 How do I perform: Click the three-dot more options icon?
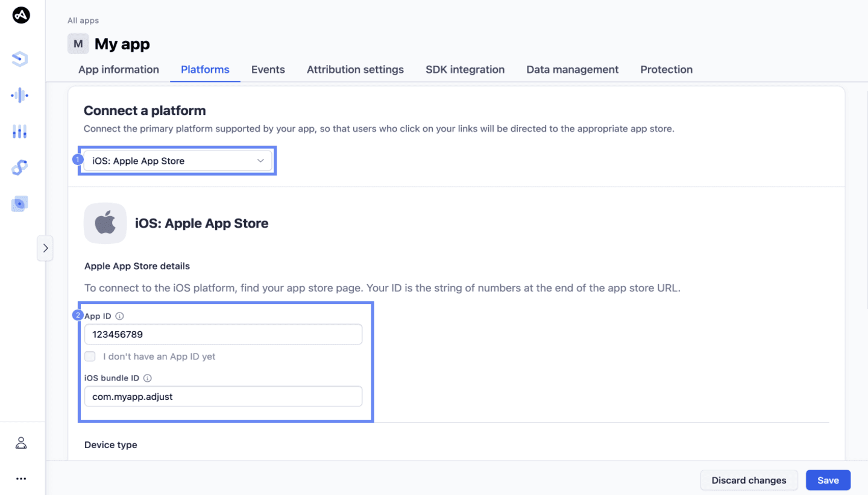(21, 478)
